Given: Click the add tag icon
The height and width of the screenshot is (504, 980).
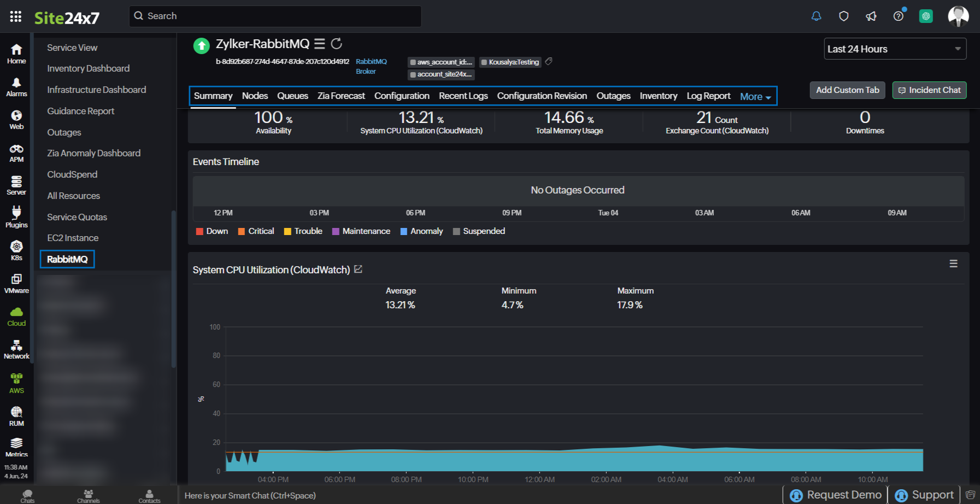Looking at the screenshot, I should tap(549, 62).
